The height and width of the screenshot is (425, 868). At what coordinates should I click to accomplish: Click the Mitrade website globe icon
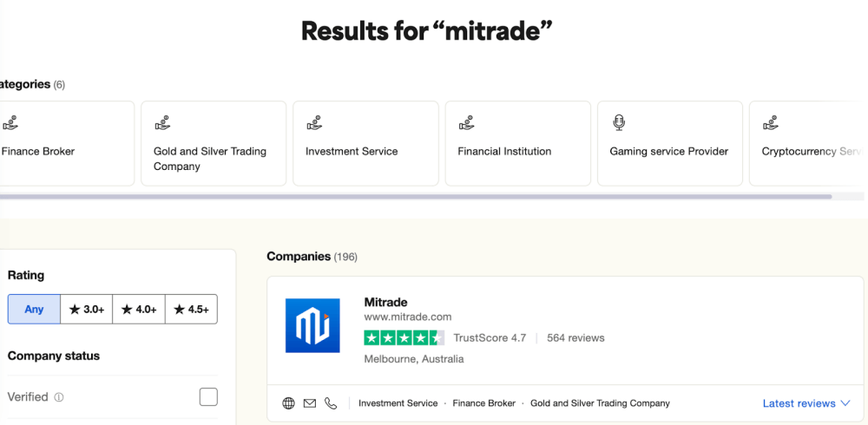pos(289,403)
